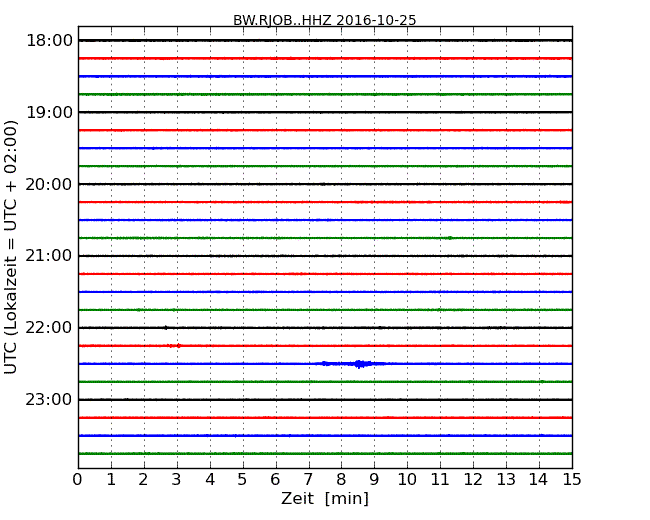Click the 18:00 y-axis tick label
650x520 pixels.
point(49,41)
